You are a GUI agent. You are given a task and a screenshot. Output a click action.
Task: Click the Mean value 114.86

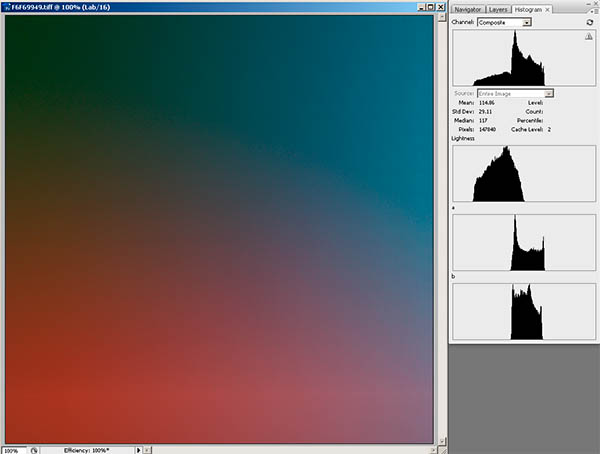tap(487, 103)
